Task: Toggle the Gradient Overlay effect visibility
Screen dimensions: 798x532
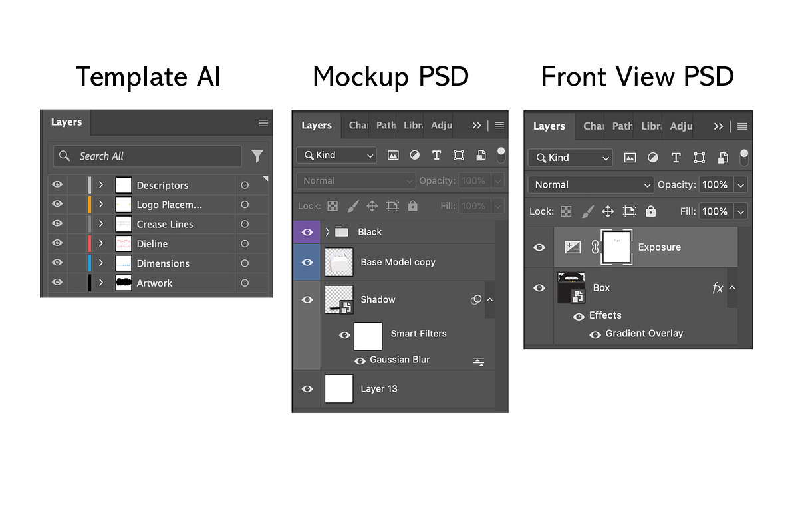Action: tap(595, 334)
